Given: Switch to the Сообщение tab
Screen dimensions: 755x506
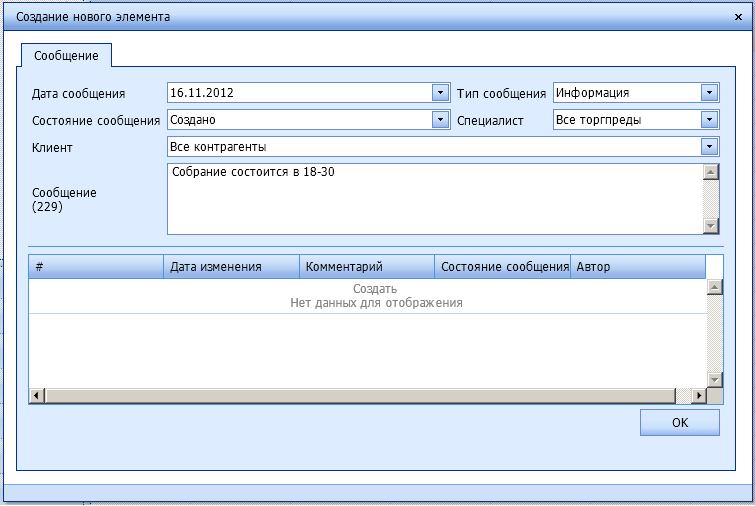Looking at the screenshot, I should (x=66, y=56).
